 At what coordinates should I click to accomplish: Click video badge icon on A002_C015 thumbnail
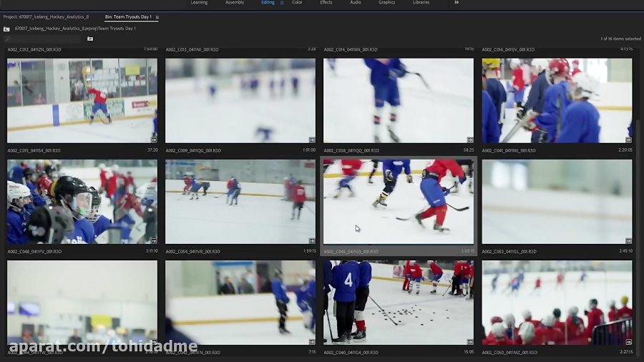(154, 140)
